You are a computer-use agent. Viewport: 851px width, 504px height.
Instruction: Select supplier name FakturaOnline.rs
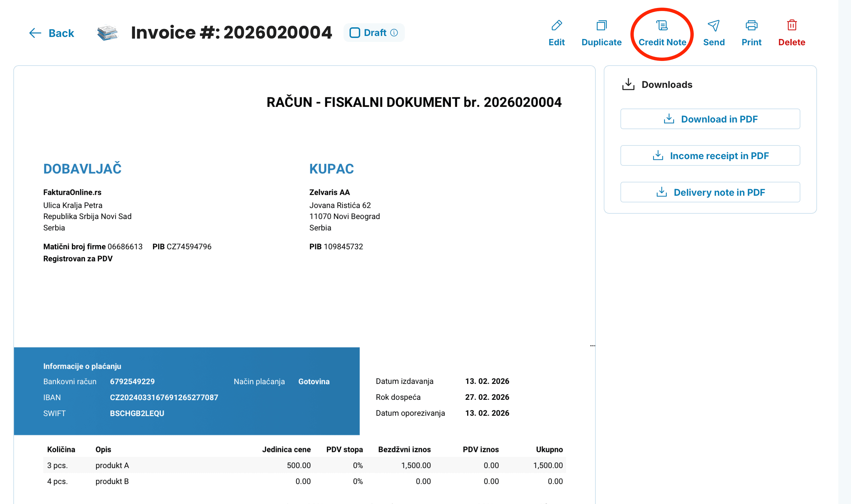point(72,192)
